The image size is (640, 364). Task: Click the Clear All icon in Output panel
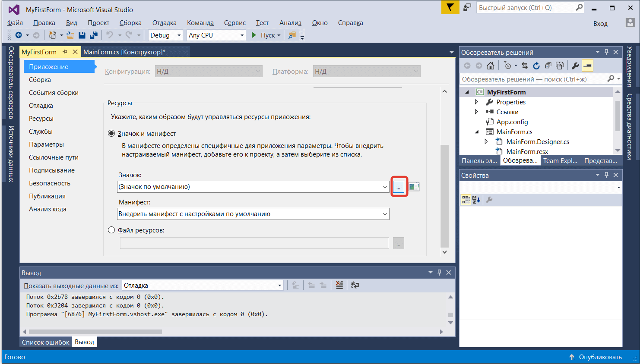click(x=339, y=285)
